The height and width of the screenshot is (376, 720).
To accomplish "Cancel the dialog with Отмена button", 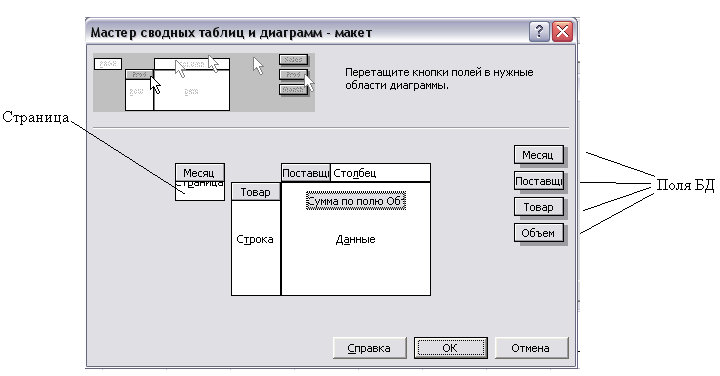I will click(531, 348).
